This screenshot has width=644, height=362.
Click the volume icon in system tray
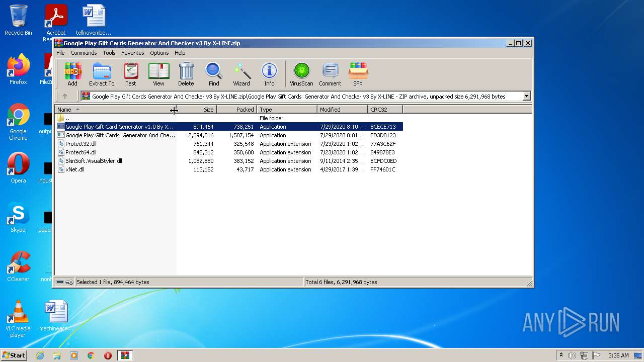572,355
